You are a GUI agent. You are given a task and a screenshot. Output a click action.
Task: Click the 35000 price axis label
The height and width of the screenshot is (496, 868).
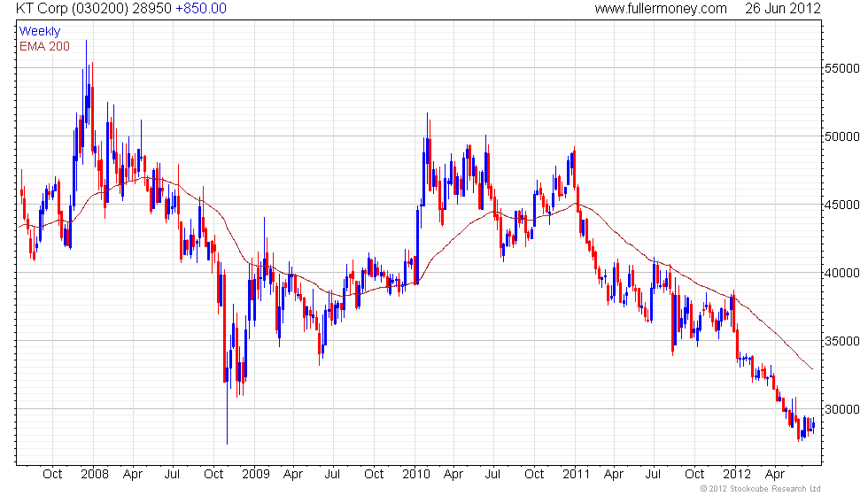842,341
